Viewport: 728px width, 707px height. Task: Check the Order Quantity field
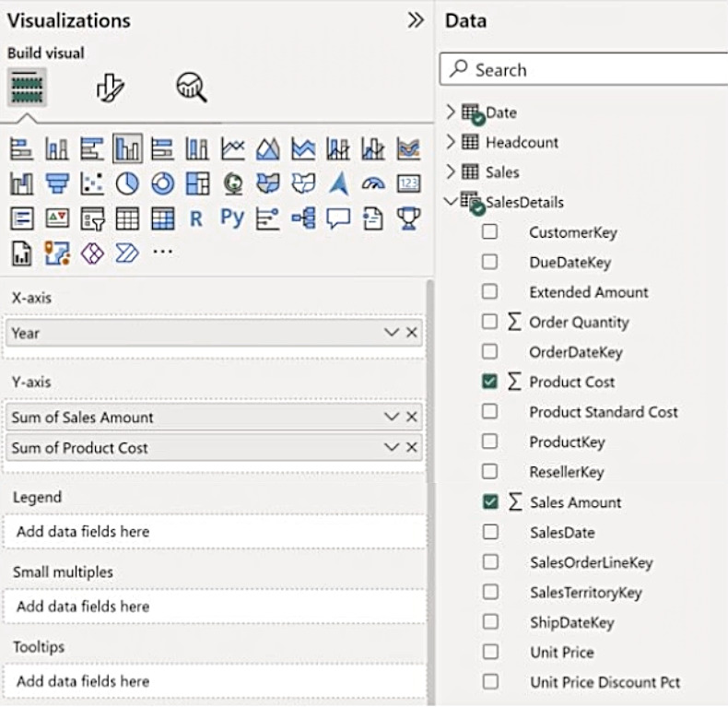tap(489, 322)
